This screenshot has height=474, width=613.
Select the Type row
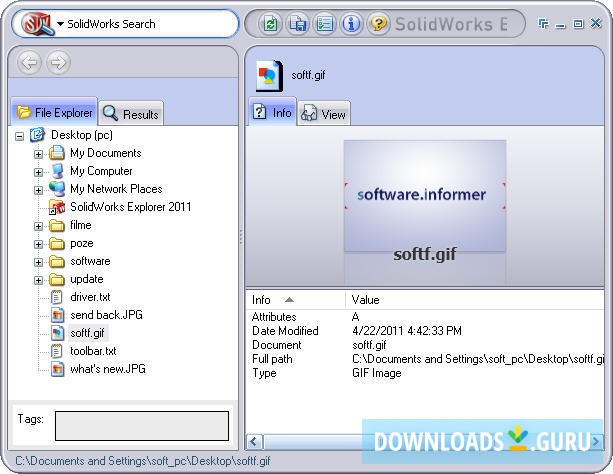pos(425,373)
